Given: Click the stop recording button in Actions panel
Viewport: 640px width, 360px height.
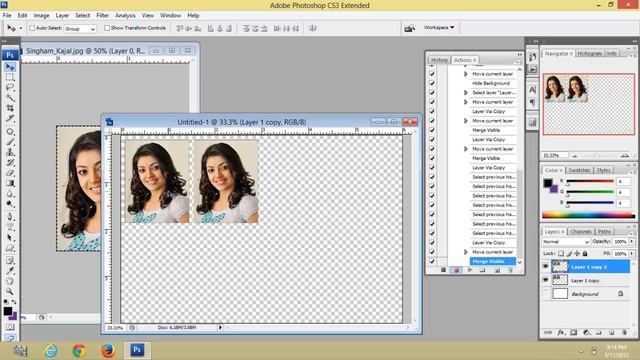Looking at the screenshot, I should click(x=443, y=270).
